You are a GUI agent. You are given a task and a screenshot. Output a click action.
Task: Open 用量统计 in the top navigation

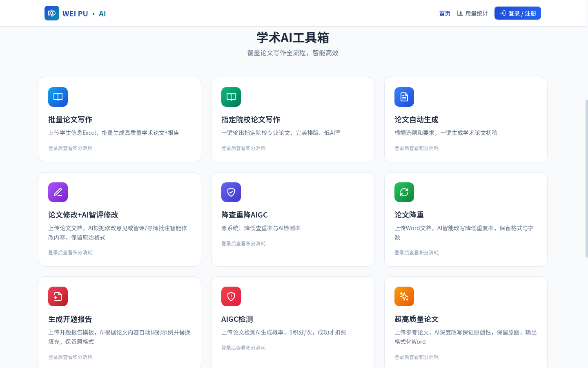pyautogui.click(x=472, y=13)
